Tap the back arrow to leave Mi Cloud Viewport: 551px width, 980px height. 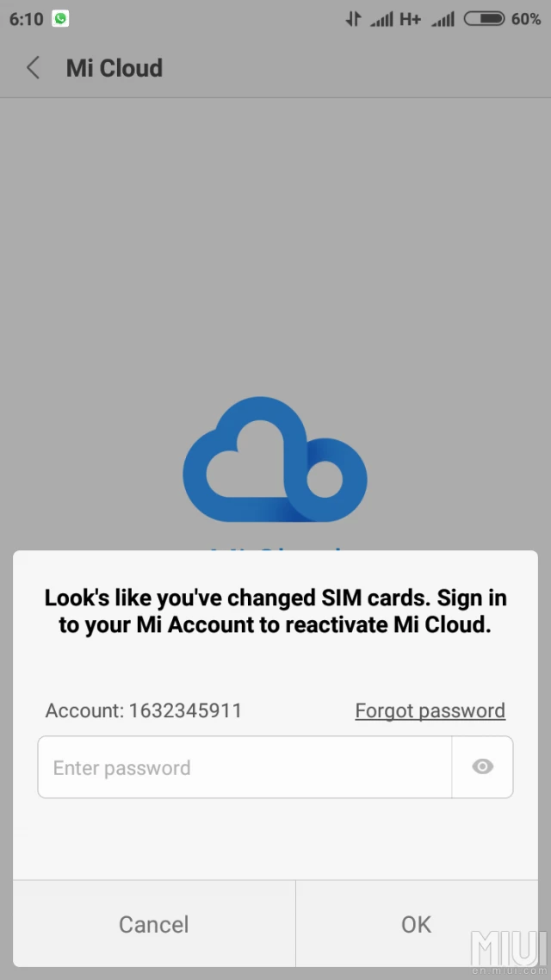pyautogui.click(x=32, y=67)
